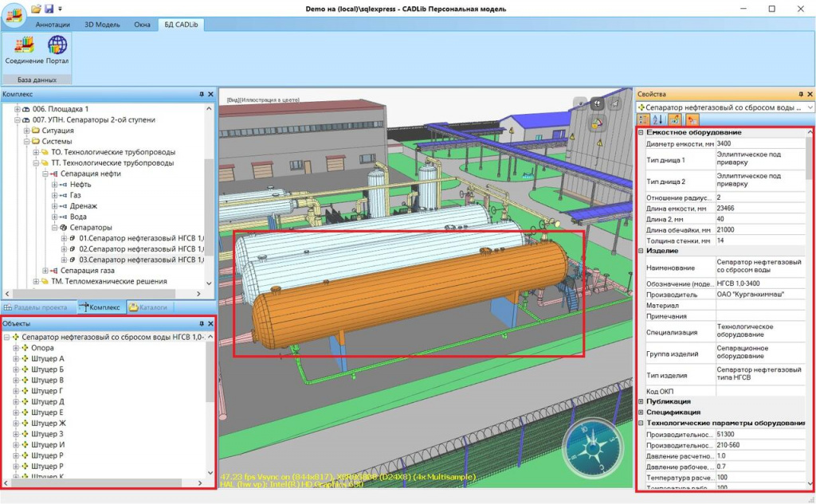Expand the Спецификация property group

click(x=641, y=412)
